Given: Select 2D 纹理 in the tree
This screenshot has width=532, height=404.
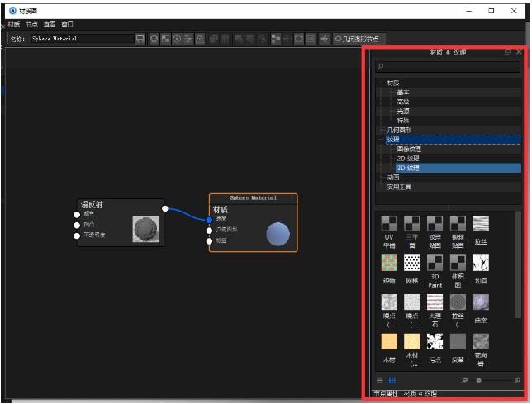Looking at the screenshot, I should click(408, 158).
